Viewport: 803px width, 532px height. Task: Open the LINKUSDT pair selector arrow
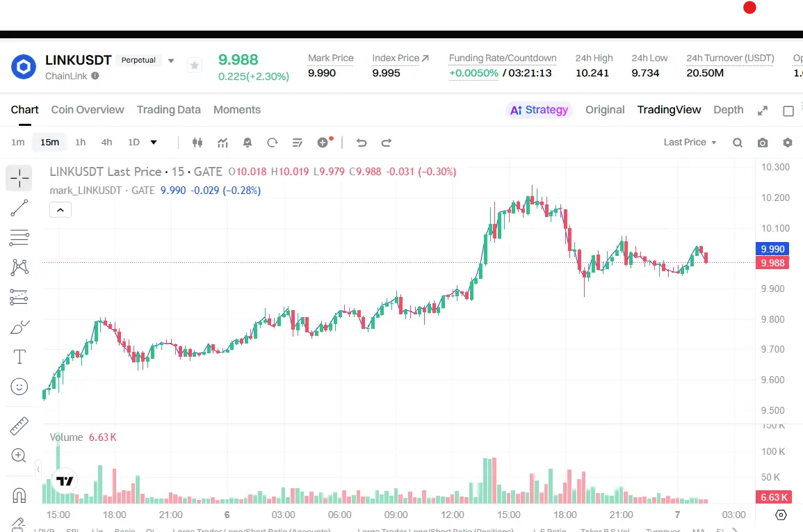171,61
